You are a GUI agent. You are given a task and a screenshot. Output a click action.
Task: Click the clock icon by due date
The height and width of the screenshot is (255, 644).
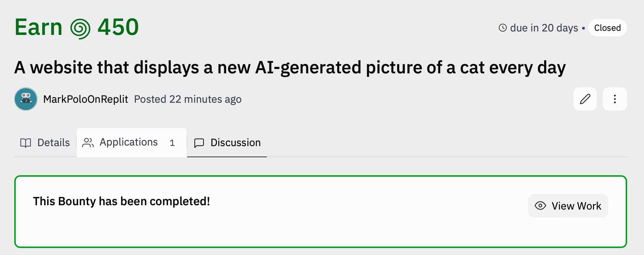coord(503,28)
